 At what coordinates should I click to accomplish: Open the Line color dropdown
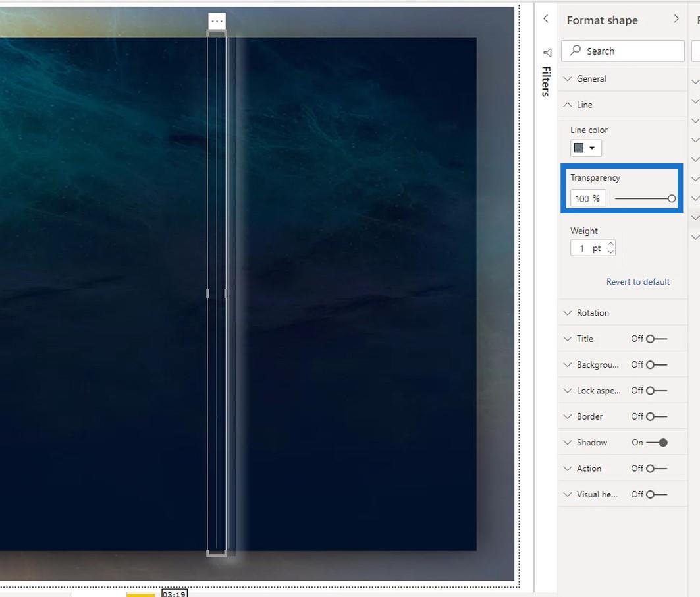pyautogui.click(x=585, y=148)
